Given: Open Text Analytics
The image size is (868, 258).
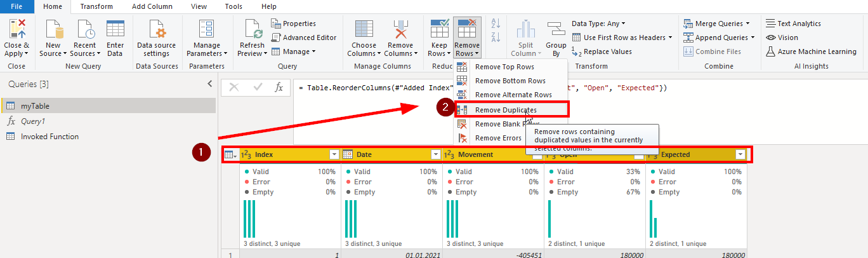Looking at the screenshot, I should click(793, 24).
